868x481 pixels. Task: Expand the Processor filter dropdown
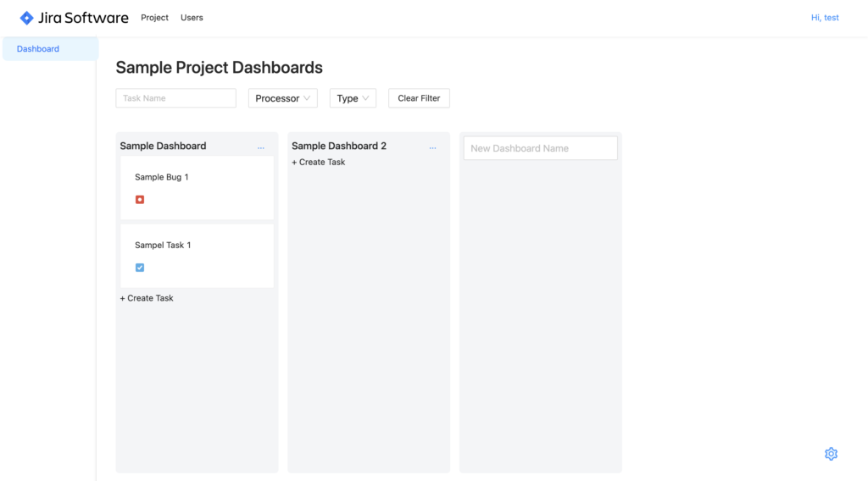(x=282, y=98)
